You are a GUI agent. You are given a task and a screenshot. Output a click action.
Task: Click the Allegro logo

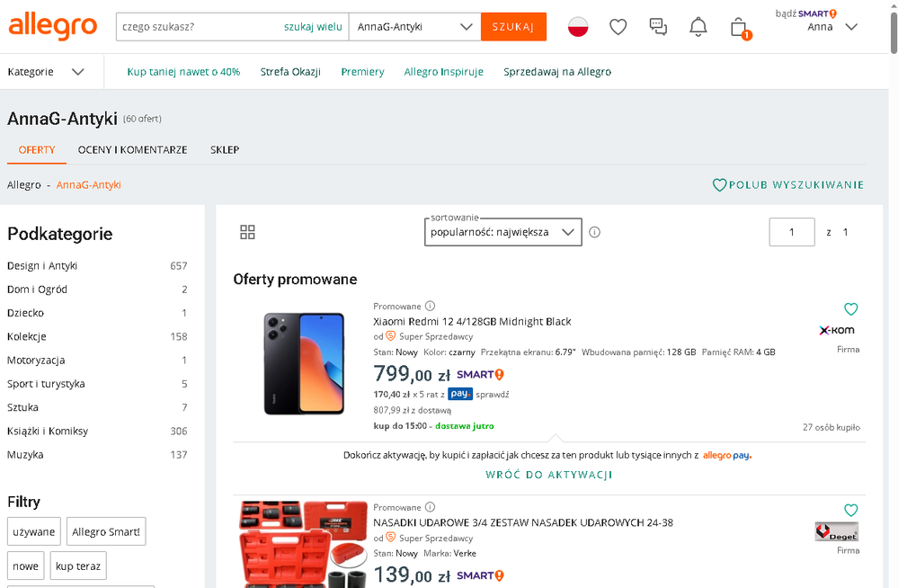[x=52, y=26]
